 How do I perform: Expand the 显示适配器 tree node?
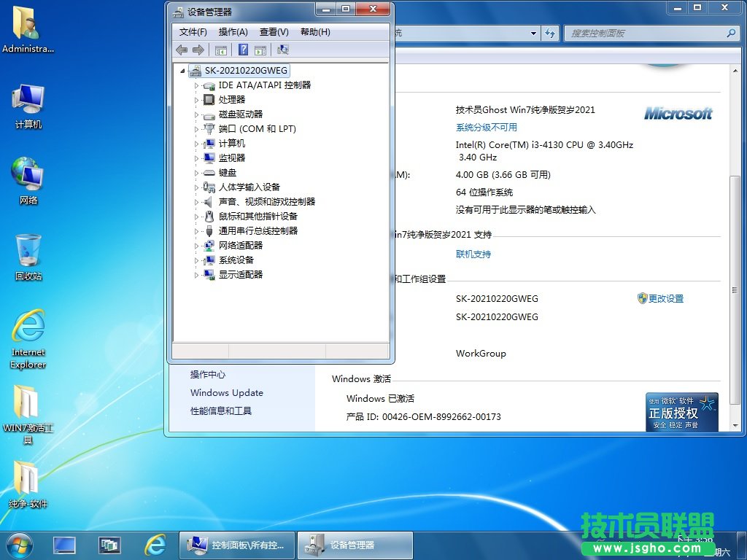[196, 275]
